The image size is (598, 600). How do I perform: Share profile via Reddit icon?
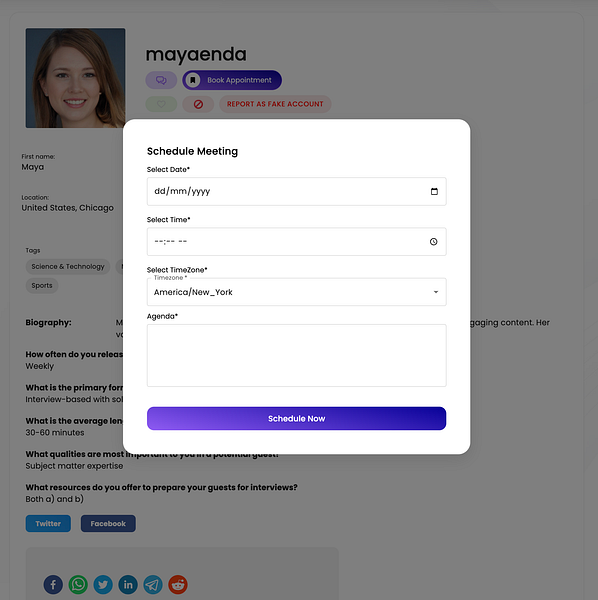[178, 585]
